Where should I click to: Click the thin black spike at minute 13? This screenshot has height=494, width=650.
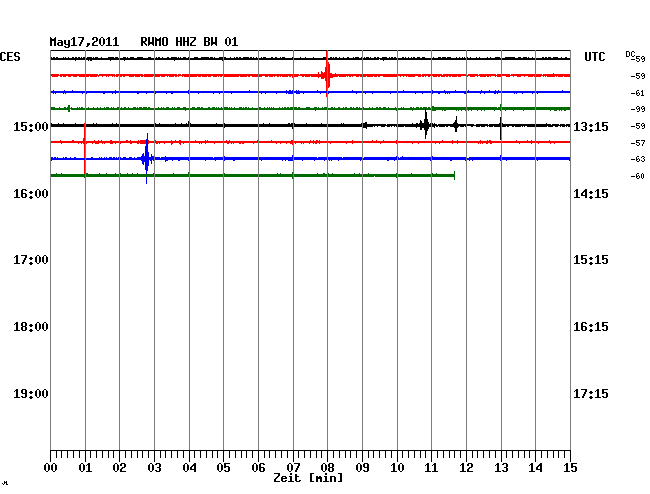click(501, 128)
